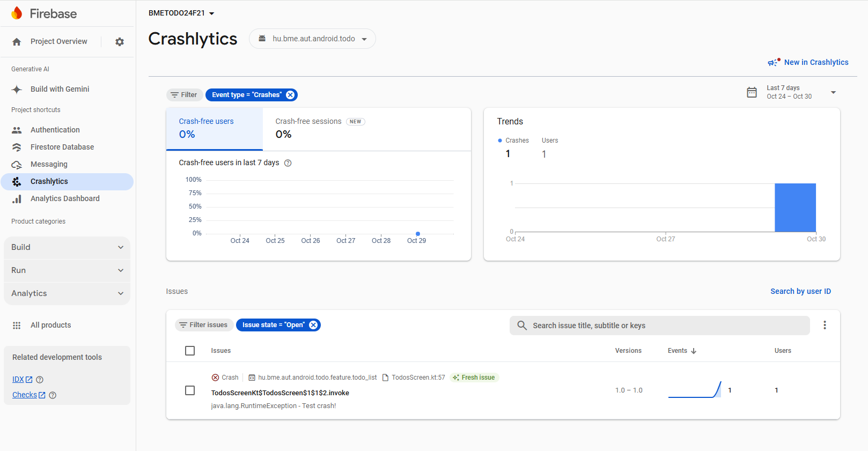
Task: Click the search magnifier icon in issues
Action: tap(522, 326)
